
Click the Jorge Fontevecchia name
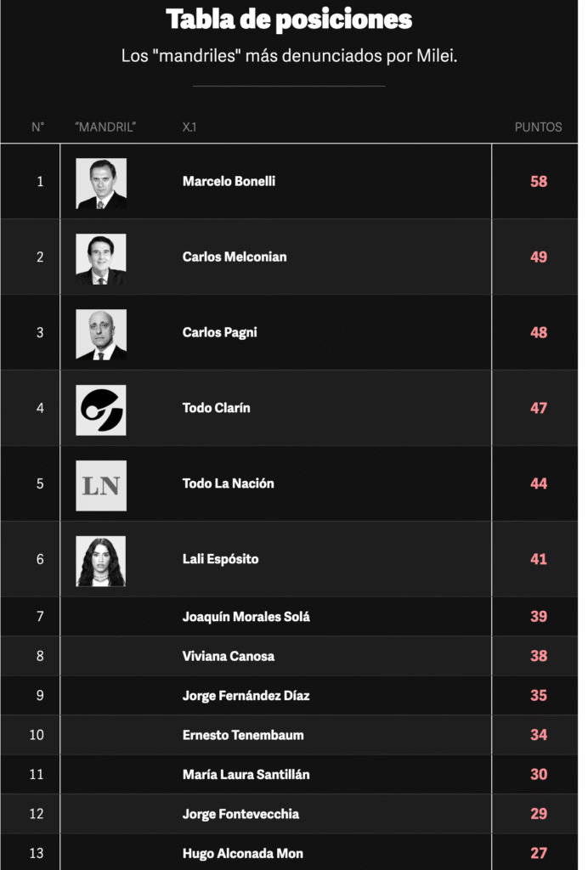click(240, 814)
